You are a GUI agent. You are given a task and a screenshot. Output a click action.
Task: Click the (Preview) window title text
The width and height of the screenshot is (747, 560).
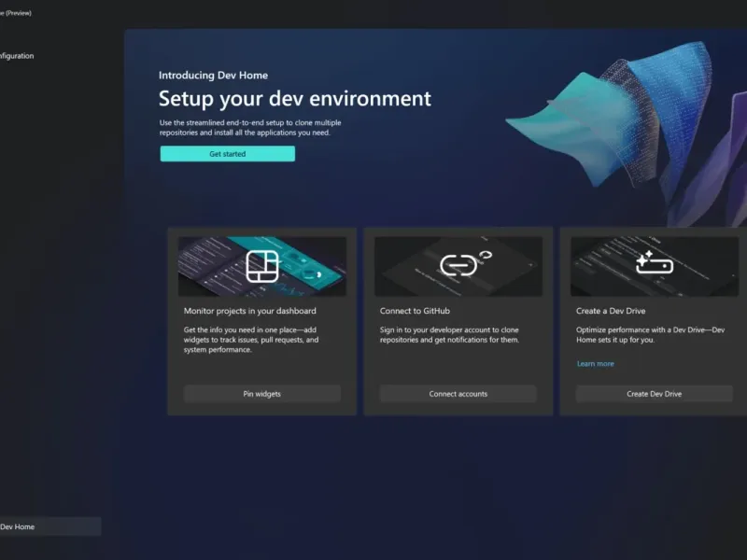18,13
